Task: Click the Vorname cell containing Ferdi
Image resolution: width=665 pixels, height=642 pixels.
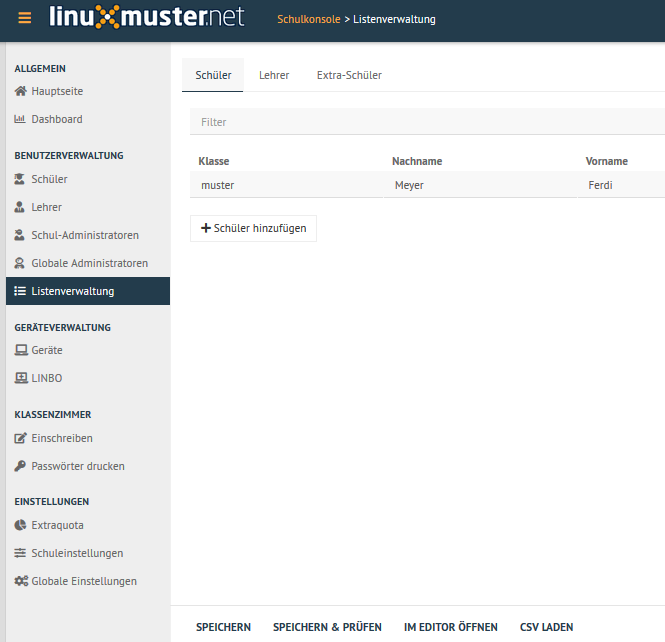Action: click(x=621, y=185)
